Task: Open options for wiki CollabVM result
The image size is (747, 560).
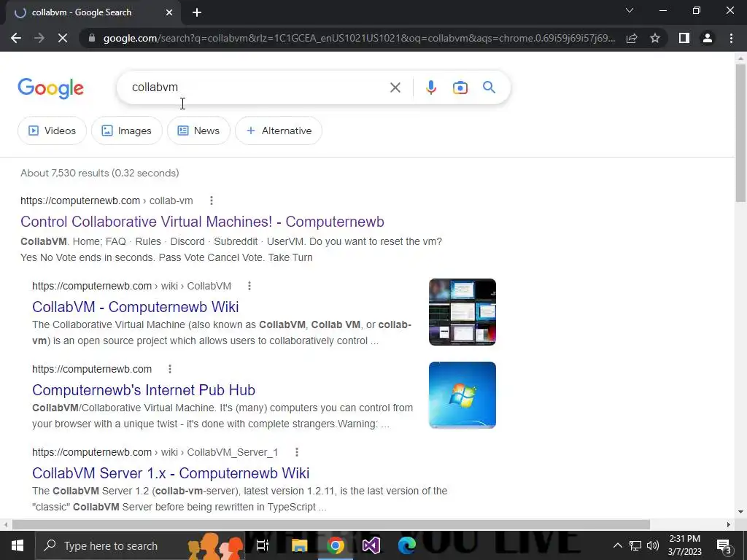Action: [249, 286]
